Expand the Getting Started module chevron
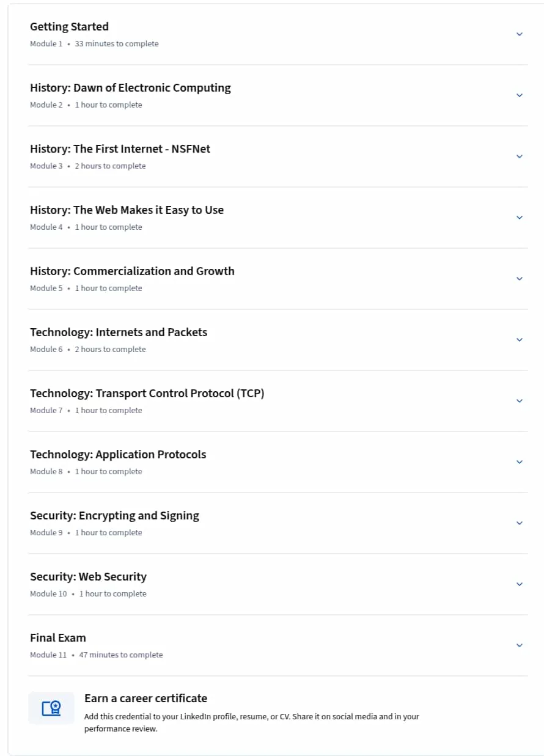This screenshot has height=756, width=544. (520, 34)
